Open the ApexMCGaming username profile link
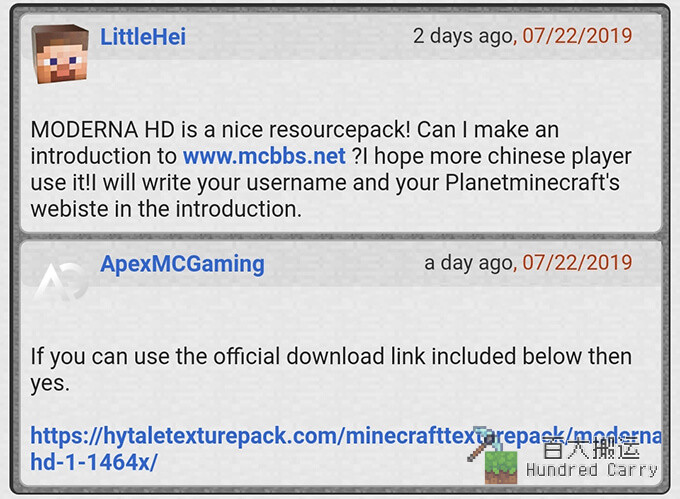The image size is (680, 499). (x=182, y=264)
